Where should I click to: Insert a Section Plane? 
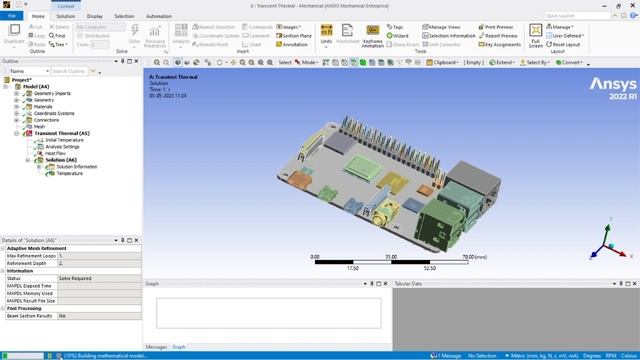point(294,36)
